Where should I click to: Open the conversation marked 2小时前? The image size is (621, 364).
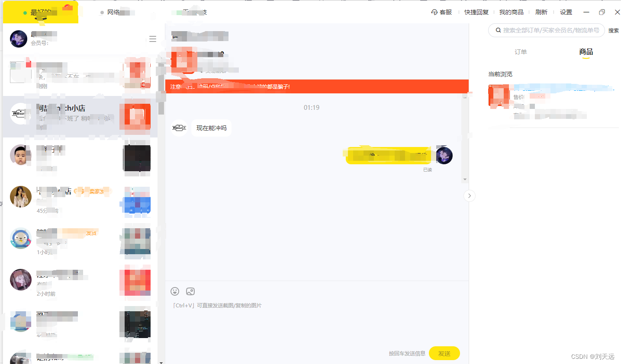tap(80, 283)
